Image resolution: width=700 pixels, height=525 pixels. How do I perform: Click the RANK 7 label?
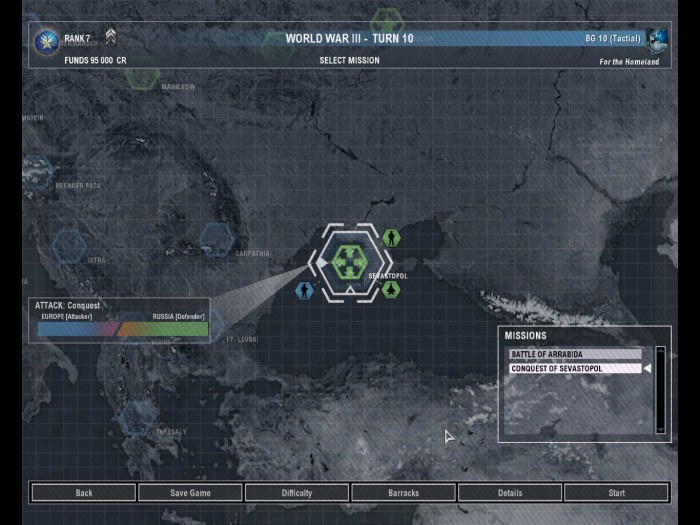(x=77, y=38)
